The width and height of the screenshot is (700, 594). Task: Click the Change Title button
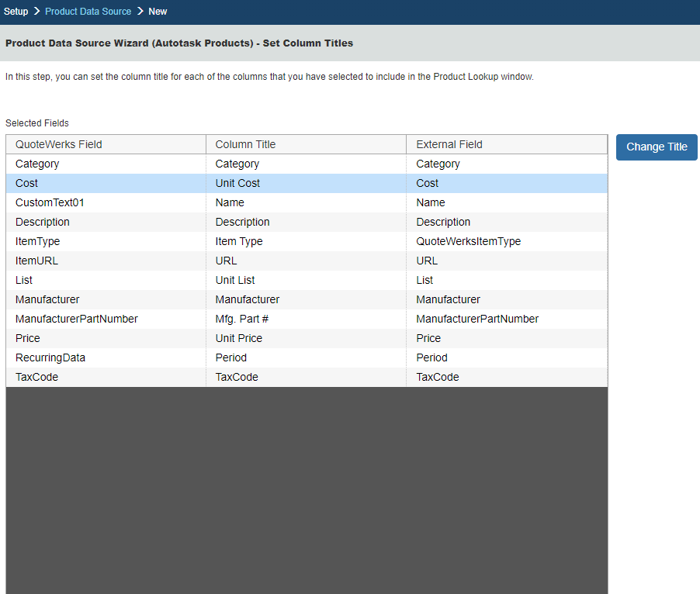657,147
